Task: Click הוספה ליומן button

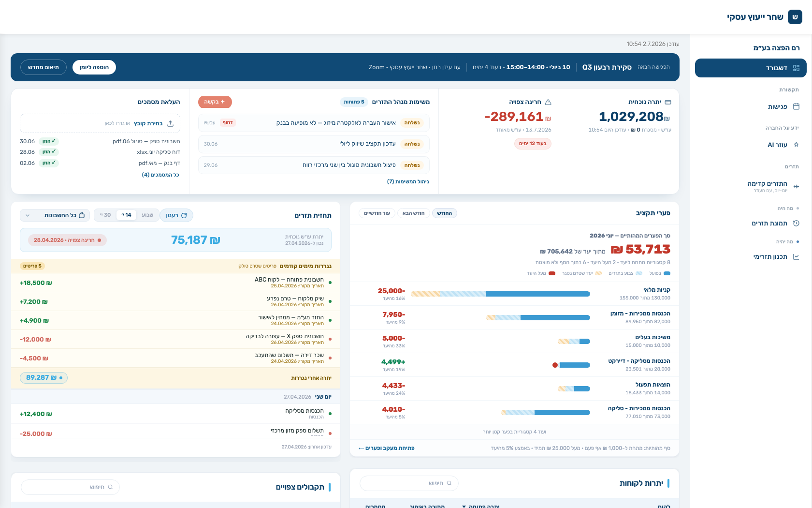Action: pos(94,67)
